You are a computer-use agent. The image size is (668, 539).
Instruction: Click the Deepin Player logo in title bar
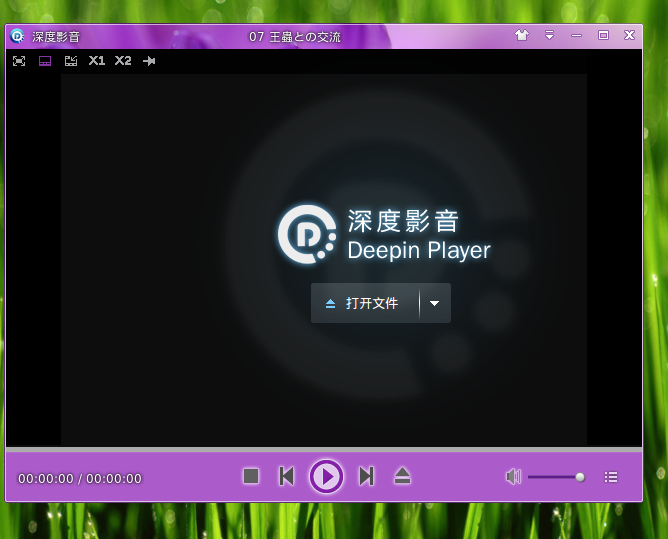17,36
